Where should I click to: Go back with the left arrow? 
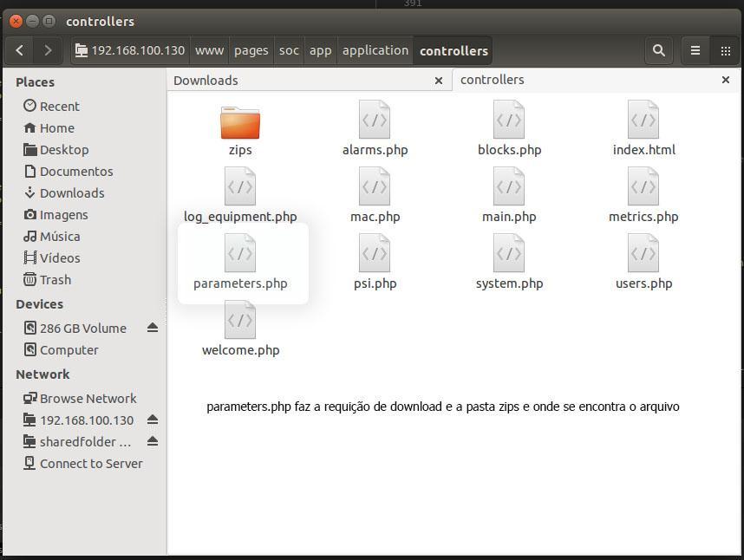click(19, 50)
